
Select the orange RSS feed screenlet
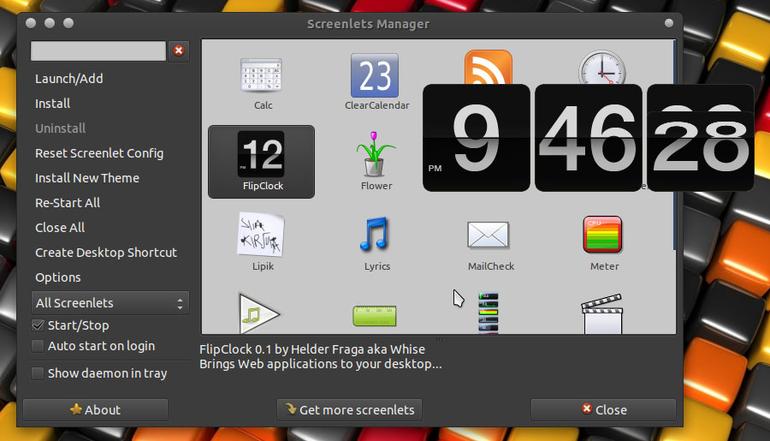coord(488,67)
